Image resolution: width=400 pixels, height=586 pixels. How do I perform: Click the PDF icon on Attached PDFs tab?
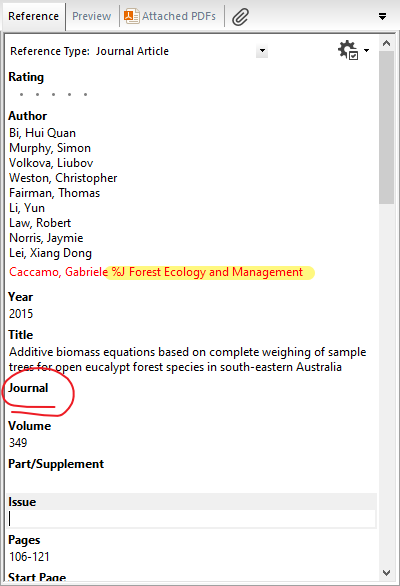pos(132,16)
